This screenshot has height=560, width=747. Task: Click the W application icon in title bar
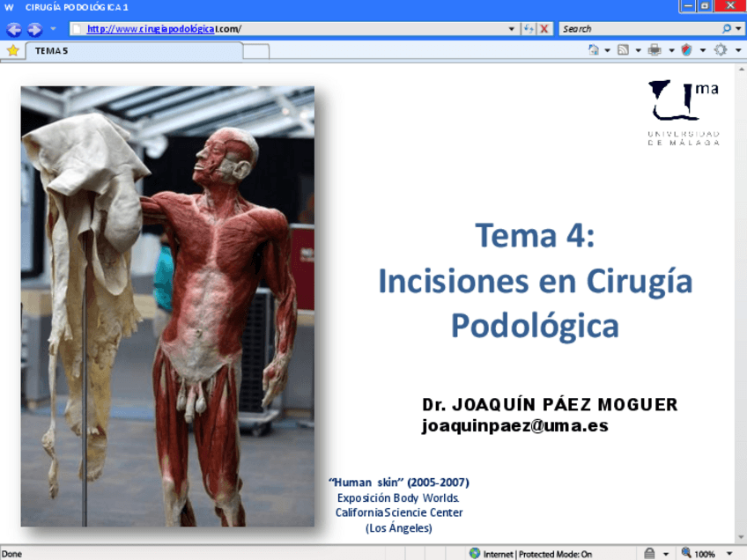tap(9, 7)
